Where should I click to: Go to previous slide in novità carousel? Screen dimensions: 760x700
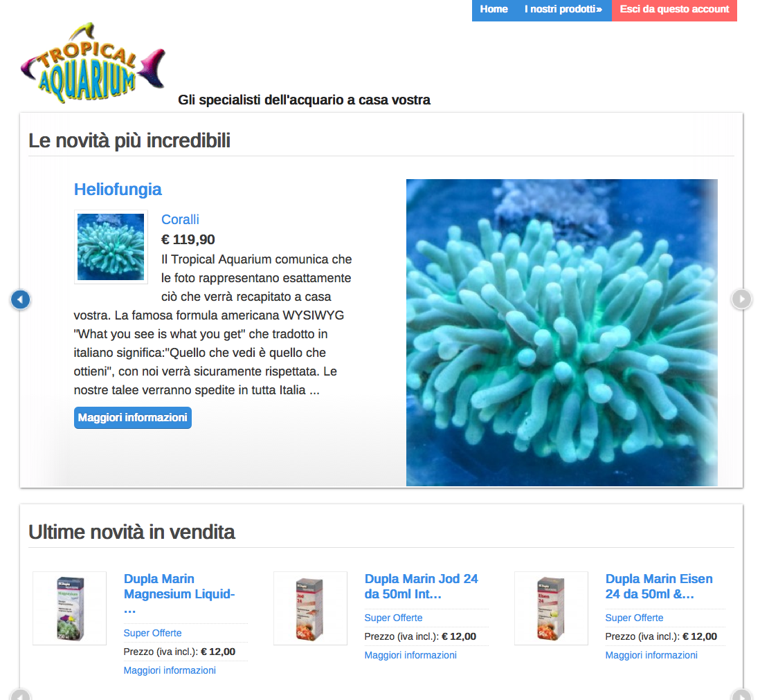tap(20, 300)
